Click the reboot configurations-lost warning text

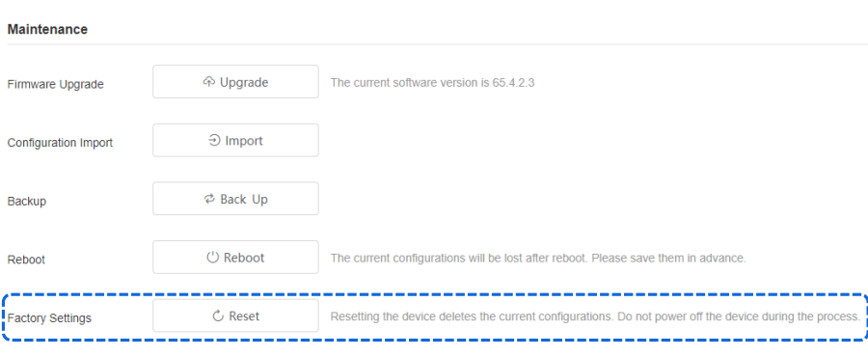tap(538, 258)
